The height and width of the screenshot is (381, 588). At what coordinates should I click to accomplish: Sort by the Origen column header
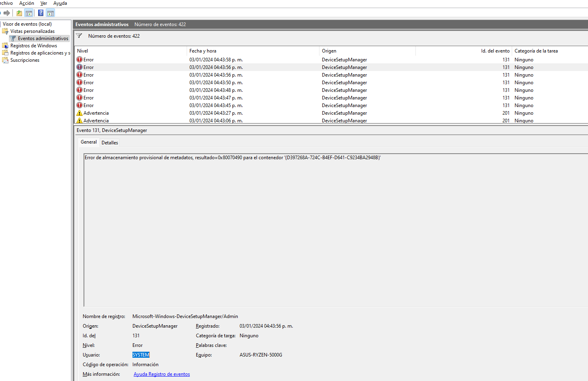point(367,51)
